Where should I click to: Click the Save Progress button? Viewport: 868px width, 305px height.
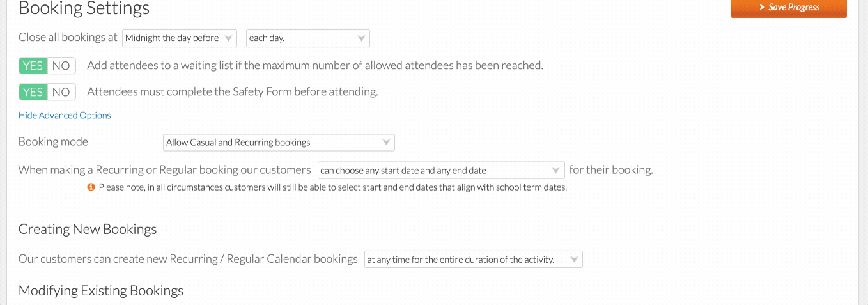tap(789, 8)
